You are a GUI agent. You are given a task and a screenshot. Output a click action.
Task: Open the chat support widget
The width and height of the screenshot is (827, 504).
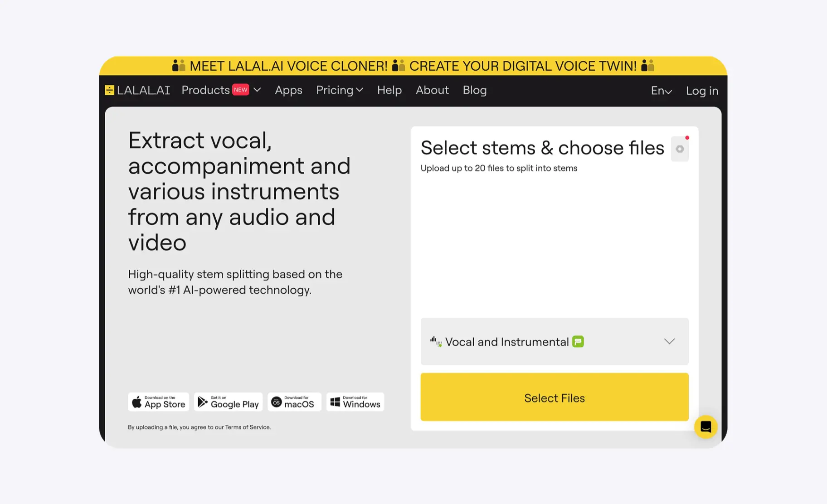coord(705,426)
